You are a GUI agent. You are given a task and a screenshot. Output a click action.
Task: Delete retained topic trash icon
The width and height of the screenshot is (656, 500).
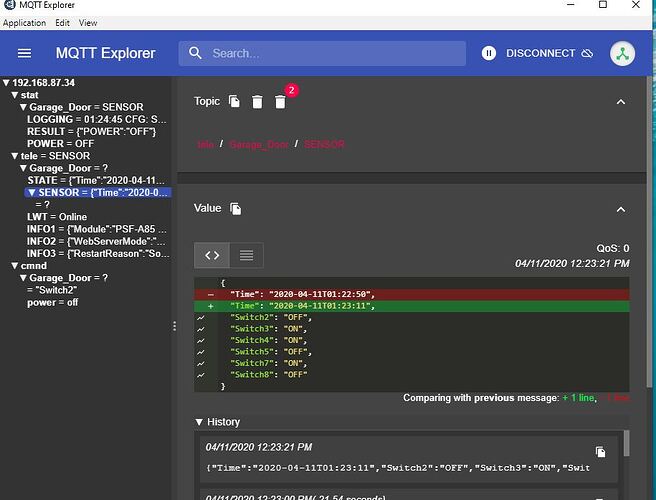pyautogui.click(x=257, y=102)
